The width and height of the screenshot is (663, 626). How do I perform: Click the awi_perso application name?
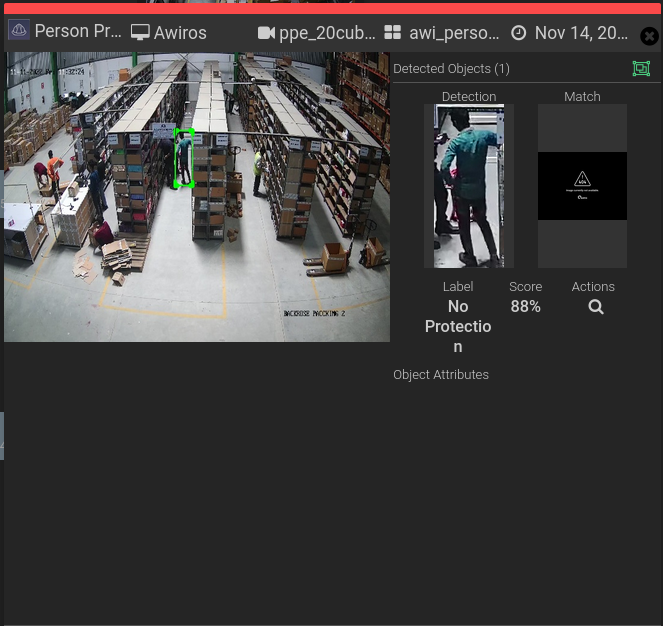[454, 32]
